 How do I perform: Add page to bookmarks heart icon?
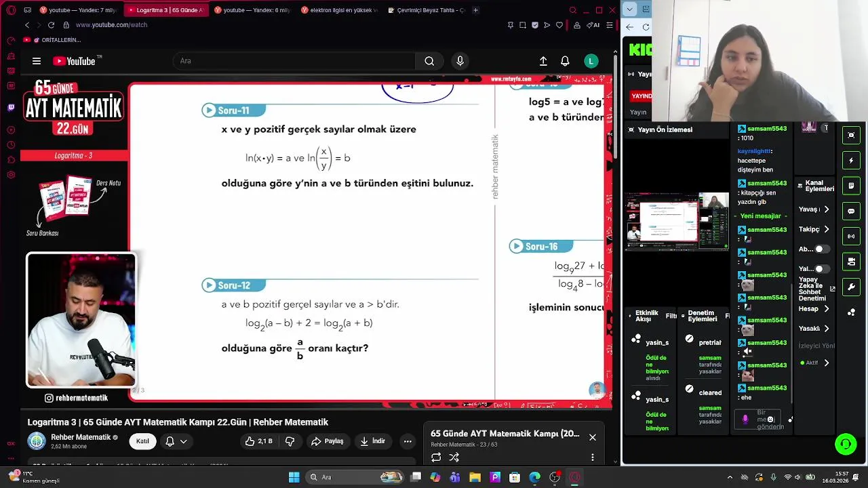559,25
